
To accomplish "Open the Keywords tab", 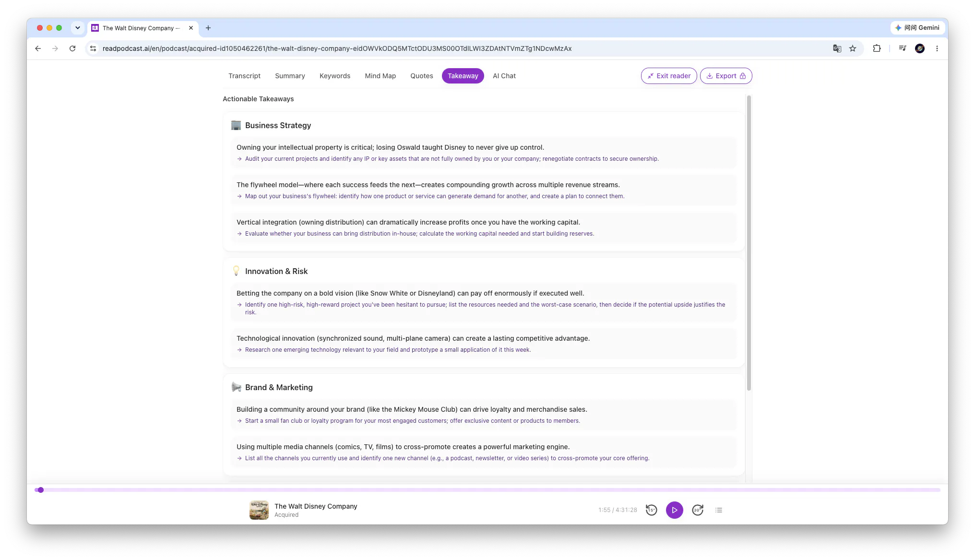I will [x=335, y=76].
